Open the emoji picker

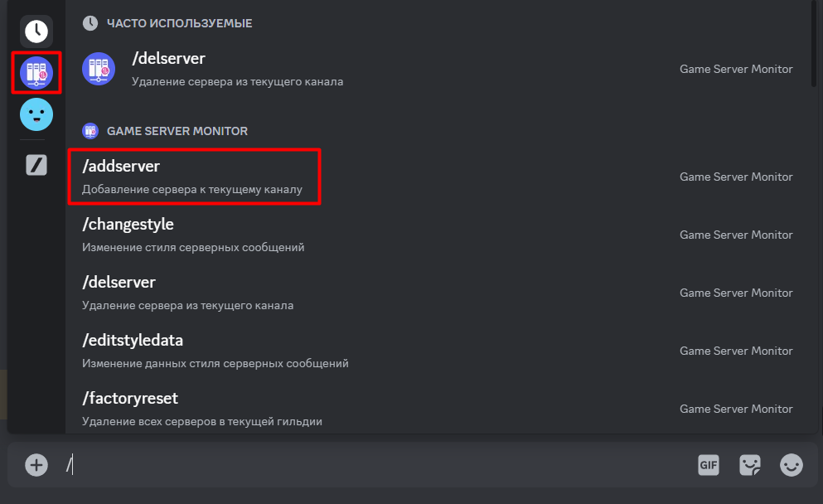point(792,465)
